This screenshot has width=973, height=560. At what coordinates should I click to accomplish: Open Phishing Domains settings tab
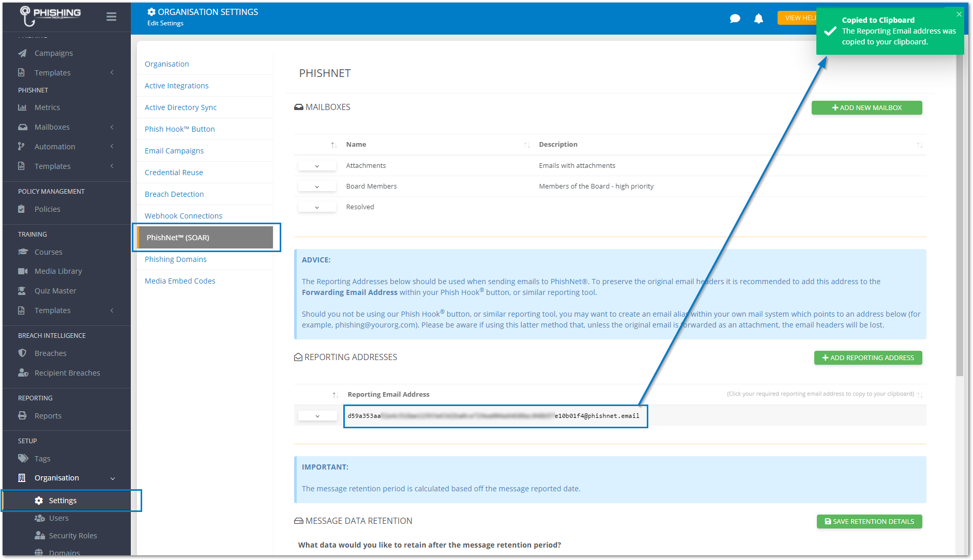[x=176, y=259]
